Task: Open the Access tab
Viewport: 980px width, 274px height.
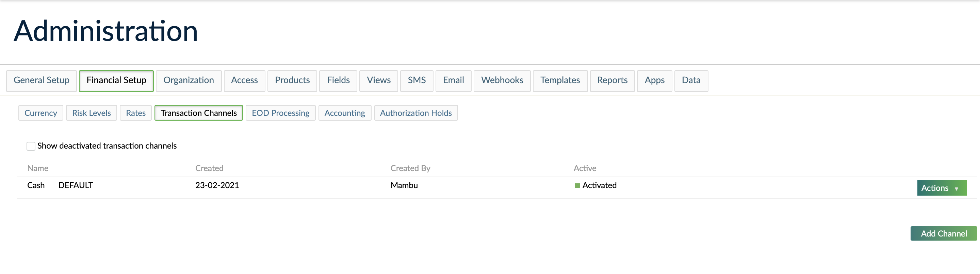Action: (x=244, y=80)
